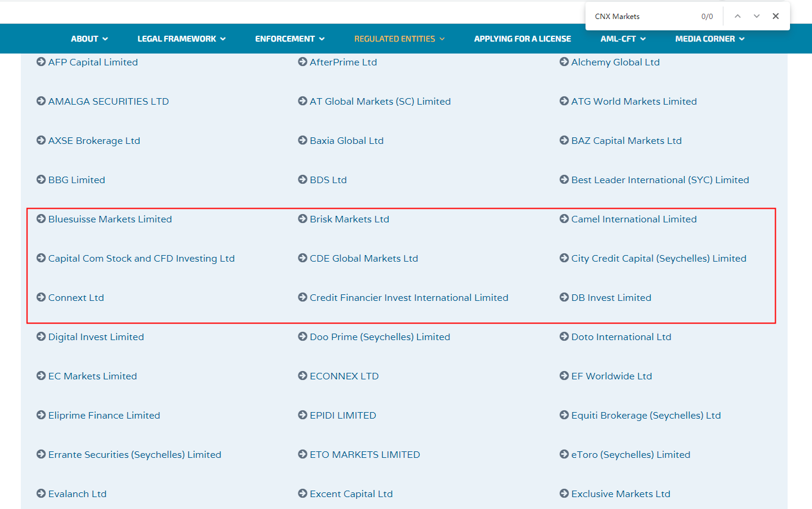The height and width of the screenshot is (509, 812).
Task: Click the circle-arrow icon beside DB Invest Limited
Action: pyautogui.click(x=564, y=297)
